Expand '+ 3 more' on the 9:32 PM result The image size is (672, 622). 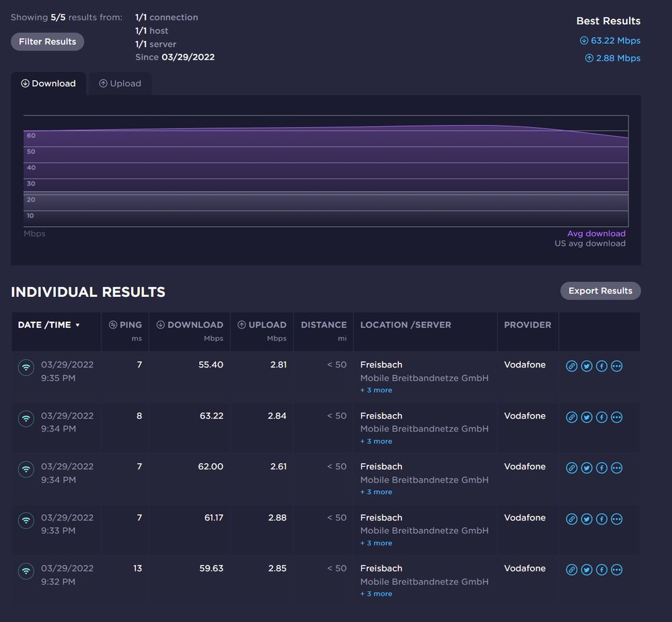376,593
